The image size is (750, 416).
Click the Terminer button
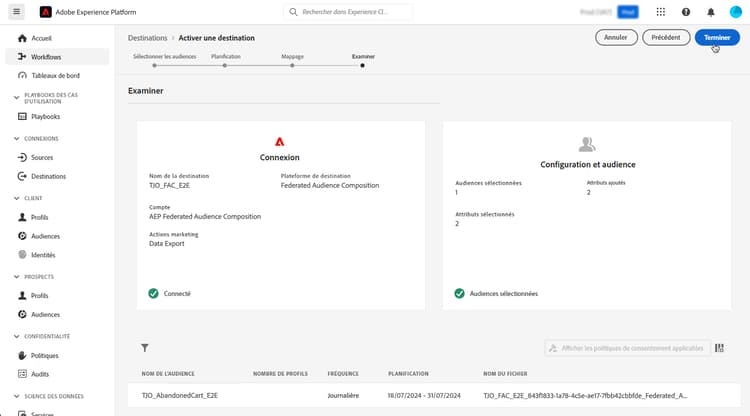coord(717,37)
